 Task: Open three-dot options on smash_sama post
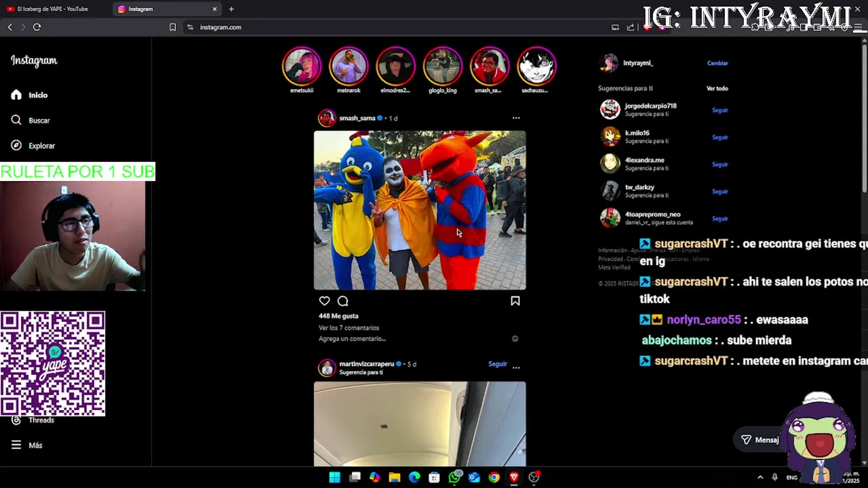(516, 118)
